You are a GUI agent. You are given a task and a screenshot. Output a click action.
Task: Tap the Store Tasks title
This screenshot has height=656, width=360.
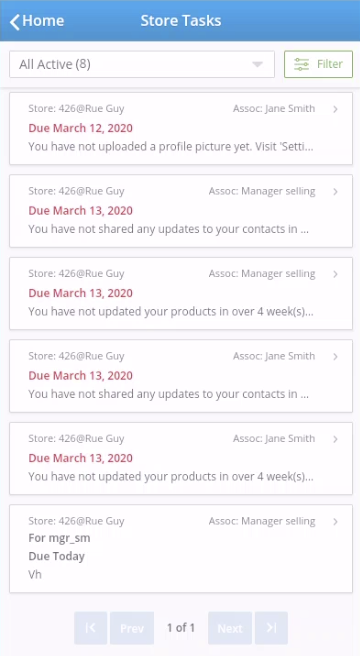pos(181,20)
